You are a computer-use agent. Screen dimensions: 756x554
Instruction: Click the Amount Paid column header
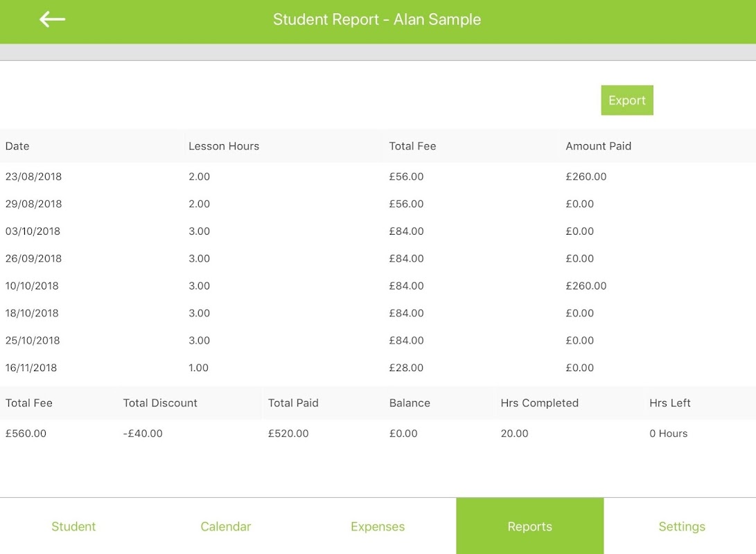(x=598, y=146)
